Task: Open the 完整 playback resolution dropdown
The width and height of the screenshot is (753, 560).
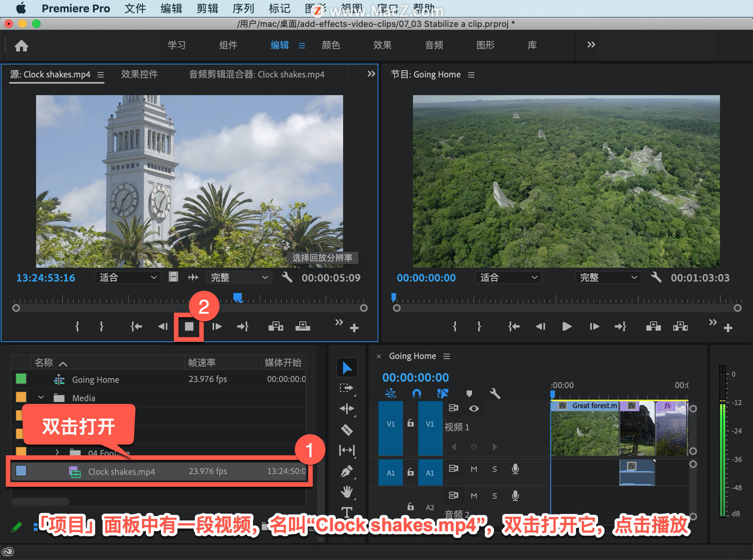Action: [x=239, y=277]
